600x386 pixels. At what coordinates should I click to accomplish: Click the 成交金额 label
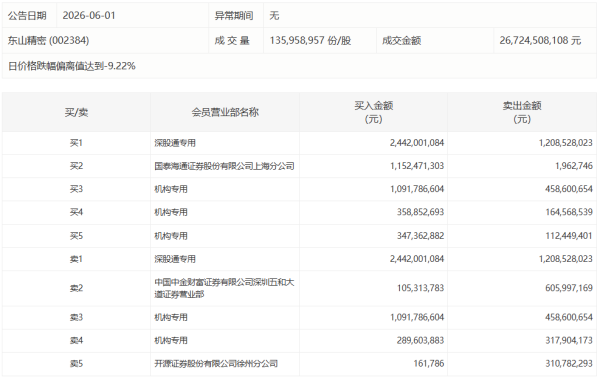[401, 41]
